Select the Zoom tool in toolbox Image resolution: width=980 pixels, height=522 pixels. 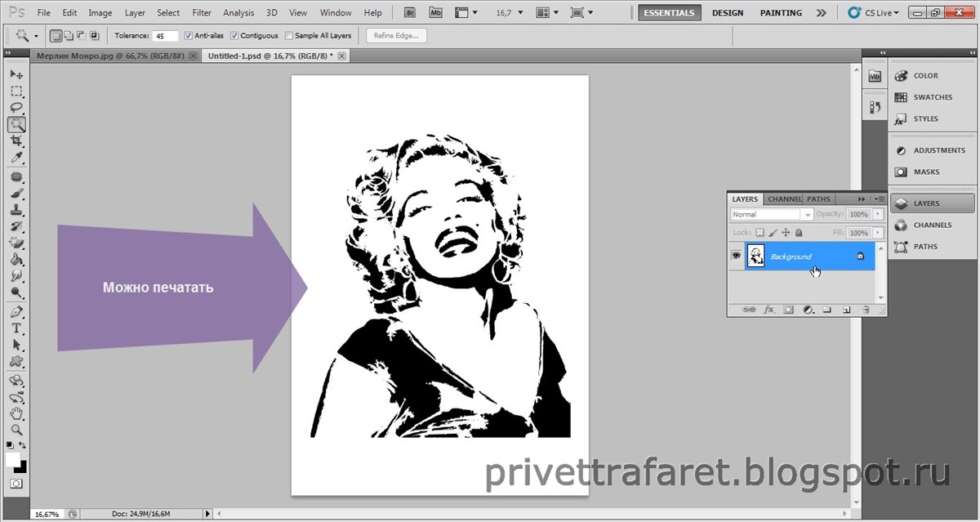[16, 430]
